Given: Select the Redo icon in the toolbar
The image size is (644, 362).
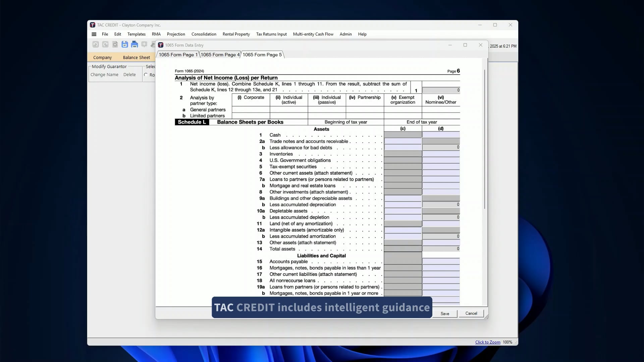Looking at the screenshot, I should [x=105, y=44].
